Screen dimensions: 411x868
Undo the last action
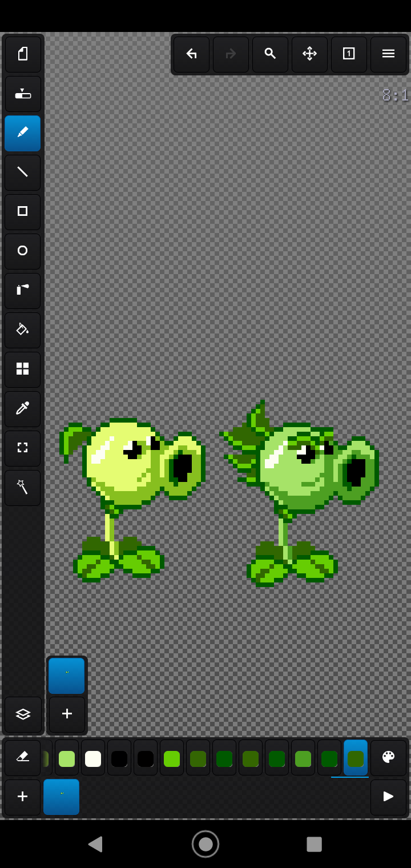pos(192,54)
